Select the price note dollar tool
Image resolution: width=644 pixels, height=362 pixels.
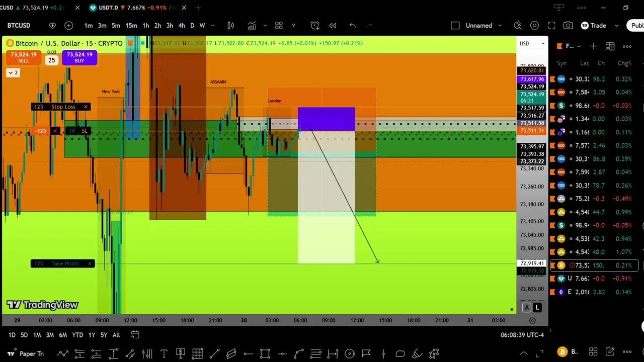180,353
